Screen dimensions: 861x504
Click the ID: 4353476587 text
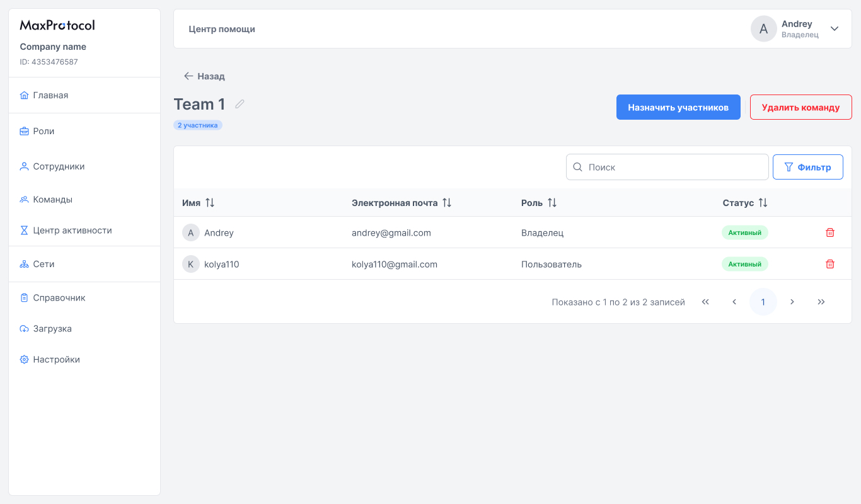49,62
